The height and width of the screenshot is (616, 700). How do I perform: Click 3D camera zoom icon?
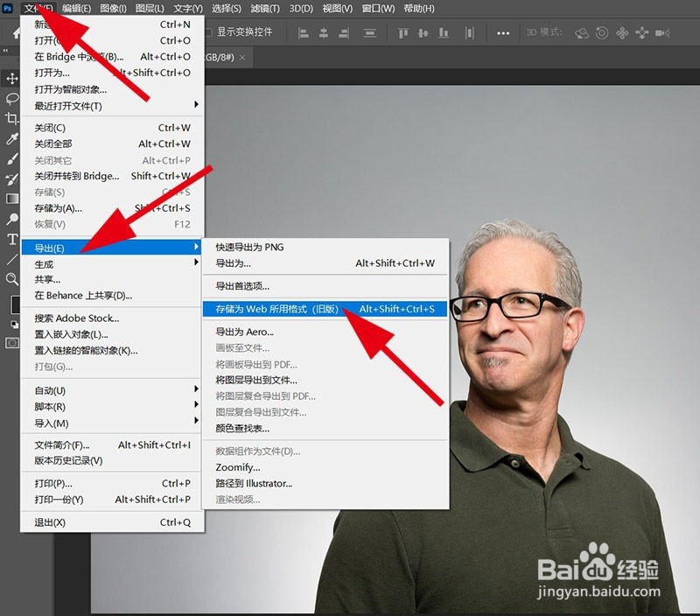(662, 33)
